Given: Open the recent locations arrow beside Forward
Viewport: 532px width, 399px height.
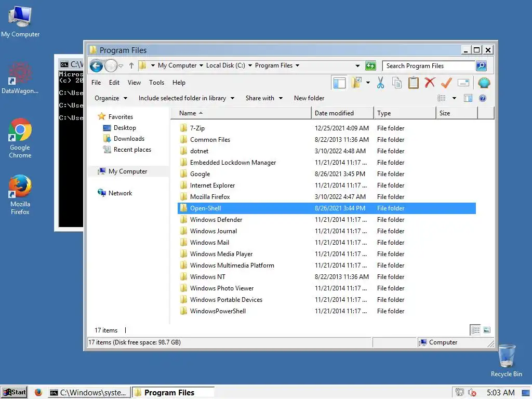Looking at the screenshot, I should pyautogui.click(x=121, y=65).
